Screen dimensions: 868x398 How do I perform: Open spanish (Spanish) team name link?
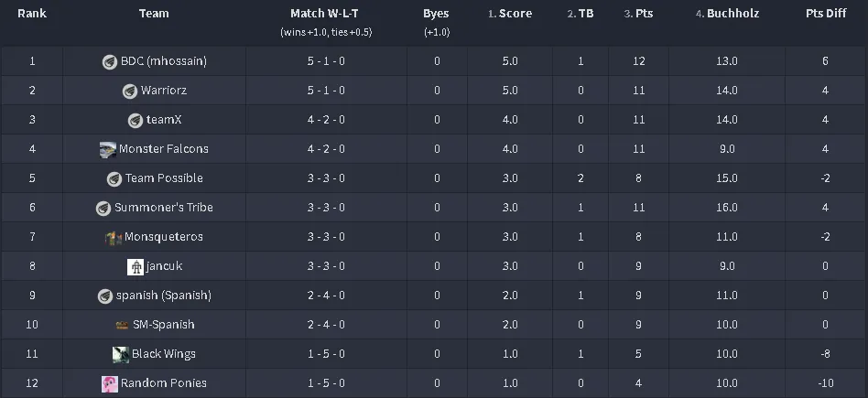(x=164, y=296)
